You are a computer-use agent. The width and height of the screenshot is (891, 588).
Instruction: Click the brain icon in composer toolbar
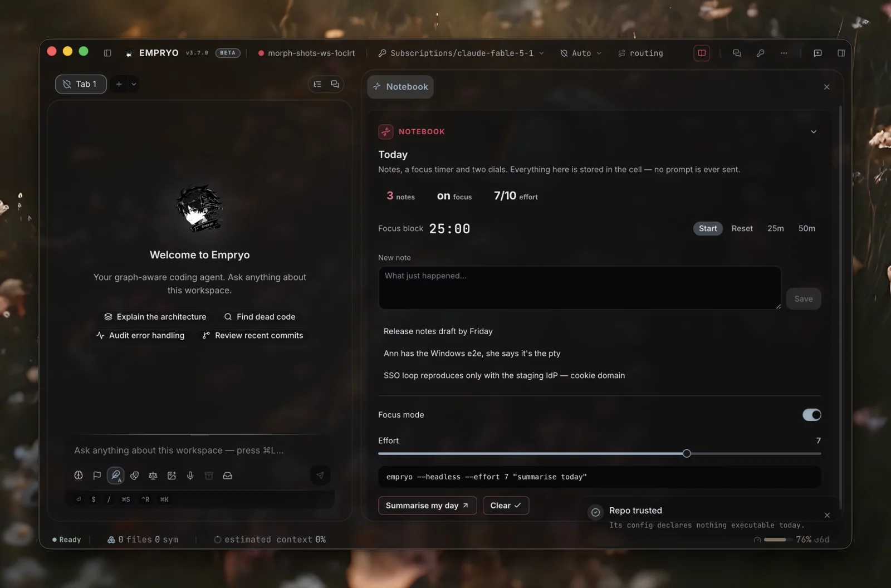click(x=79, y=476)
